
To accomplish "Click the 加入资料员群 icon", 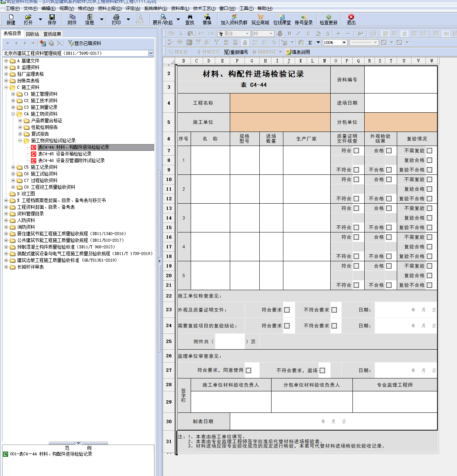I will click(234, 17).
